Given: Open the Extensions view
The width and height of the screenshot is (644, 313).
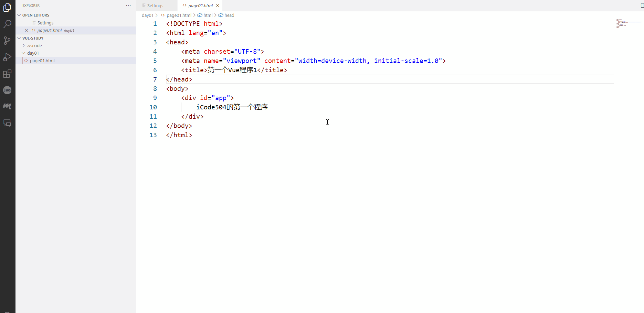Looking at the screenshot, I should coord(7,73).
